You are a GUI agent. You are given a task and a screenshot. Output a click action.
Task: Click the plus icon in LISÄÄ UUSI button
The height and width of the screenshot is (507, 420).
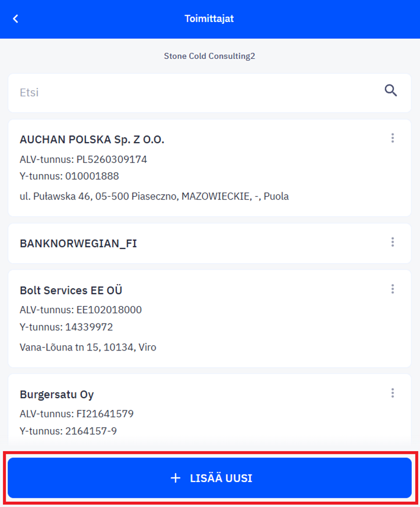(x=176, y=478)
